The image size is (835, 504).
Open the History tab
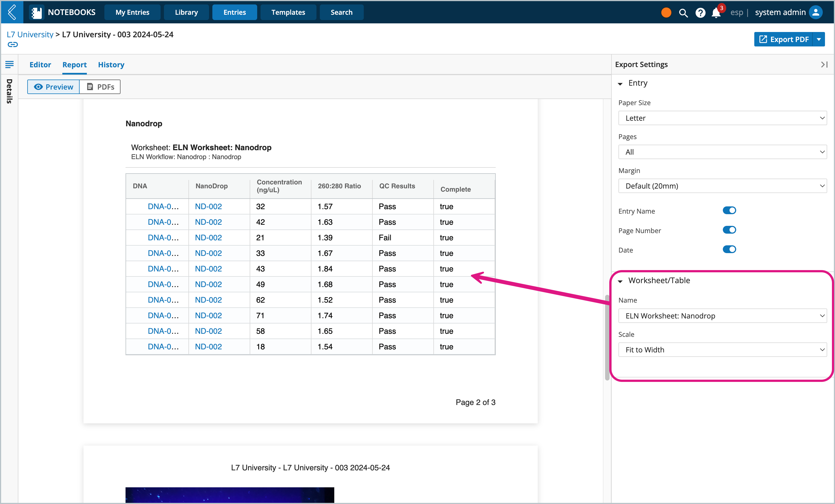(111, 64)
